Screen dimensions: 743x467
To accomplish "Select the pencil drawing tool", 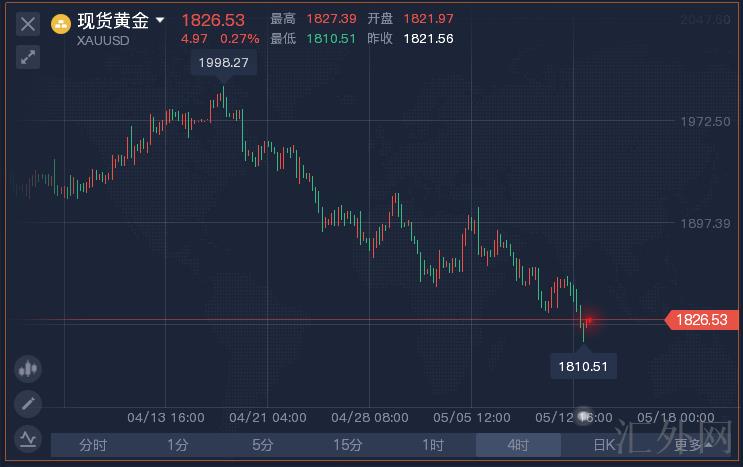I will [28, 404].
